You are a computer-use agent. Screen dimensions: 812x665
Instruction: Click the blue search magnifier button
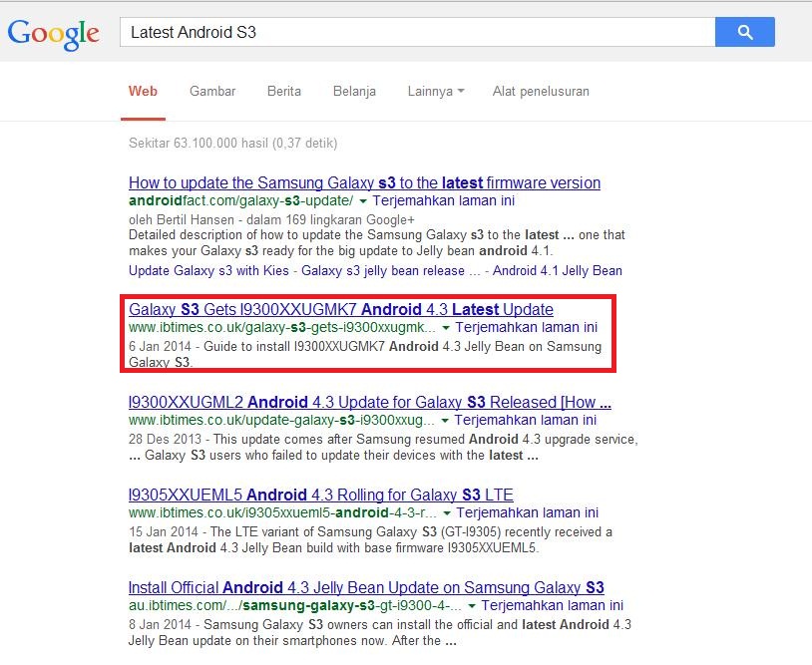[745, 32]
